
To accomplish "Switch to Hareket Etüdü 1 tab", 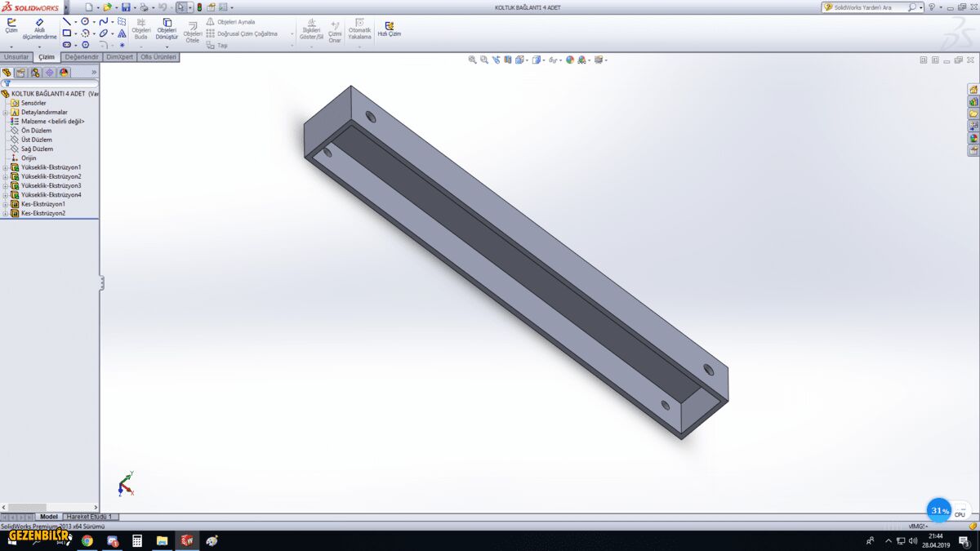I will tap(89, 517).
